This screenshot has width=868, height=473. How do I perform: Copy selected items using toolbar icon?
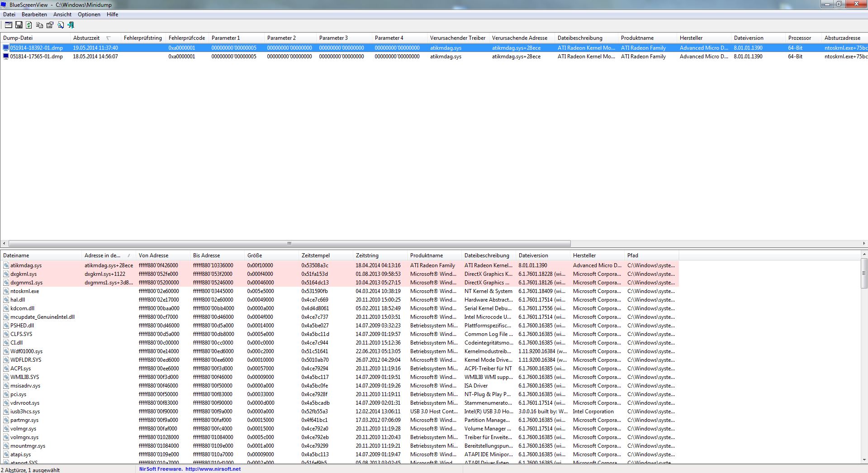pos(40,25)
